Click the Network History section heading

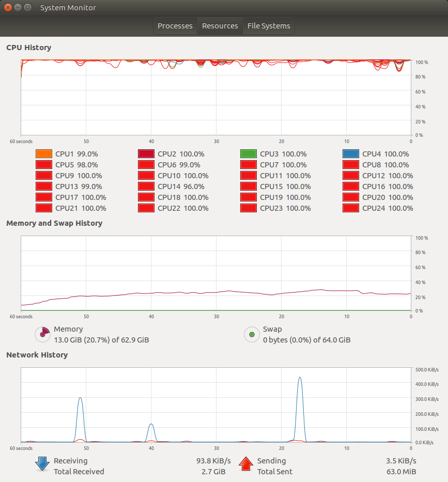pos(37,355)
